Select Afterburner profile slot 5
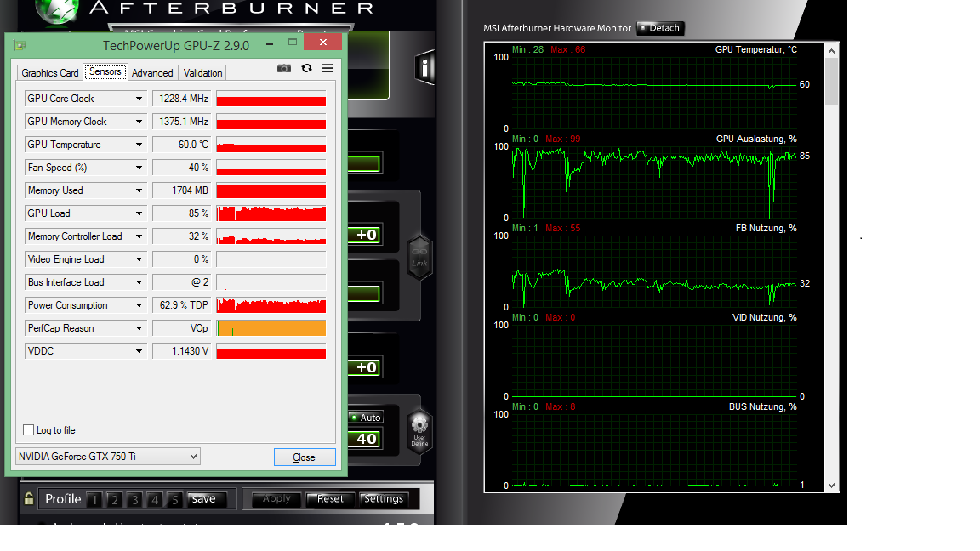This screenshot has width=980, height=551. tap(174, 500)
